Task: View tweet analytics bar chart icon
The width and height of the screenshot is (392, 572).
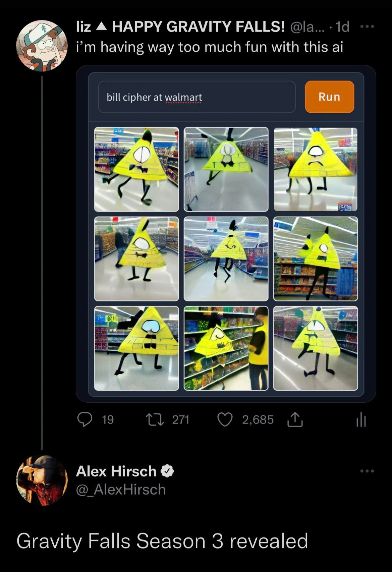Action: 361,420
